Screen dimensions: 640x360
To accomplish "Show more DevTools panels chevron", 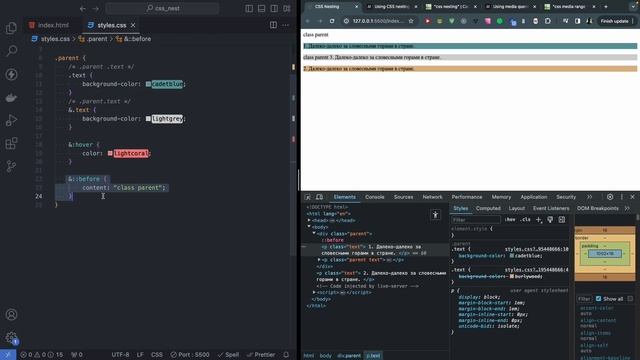I will [589, 197].
